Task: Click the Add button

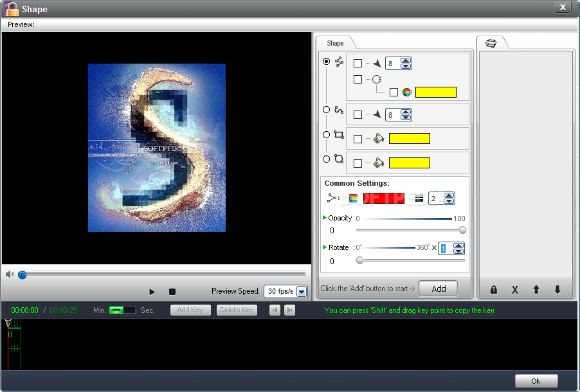Action: [439, 289]
